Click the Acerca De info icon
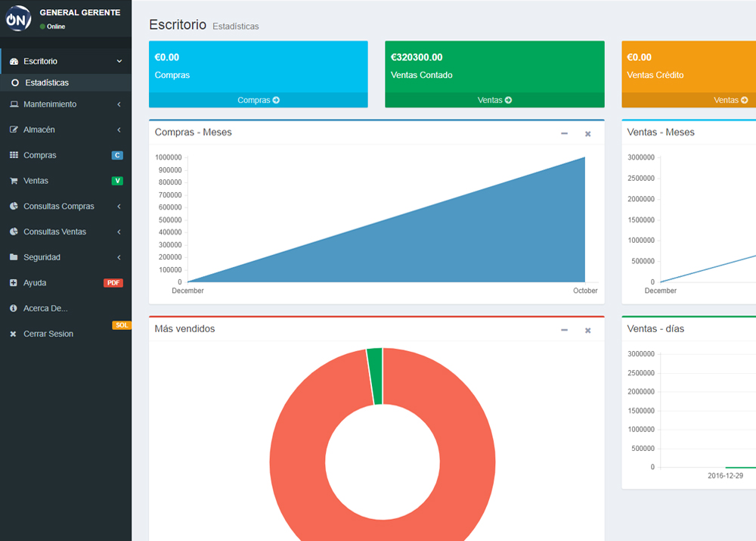The image size is (756, 541). pos(14,309)
